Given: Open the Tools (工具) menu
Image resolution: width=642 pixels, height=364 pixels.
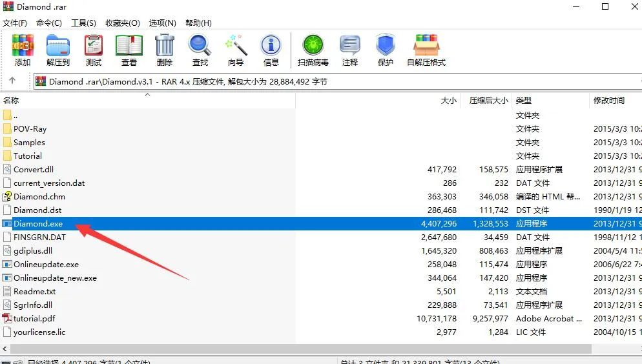Looking at the screenshot, I should (83, 23).
